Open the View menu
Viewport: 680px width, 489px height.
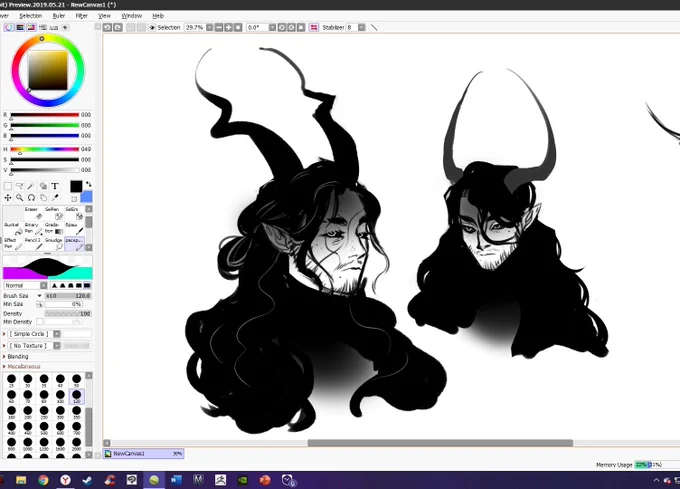(x=104, y=16)
